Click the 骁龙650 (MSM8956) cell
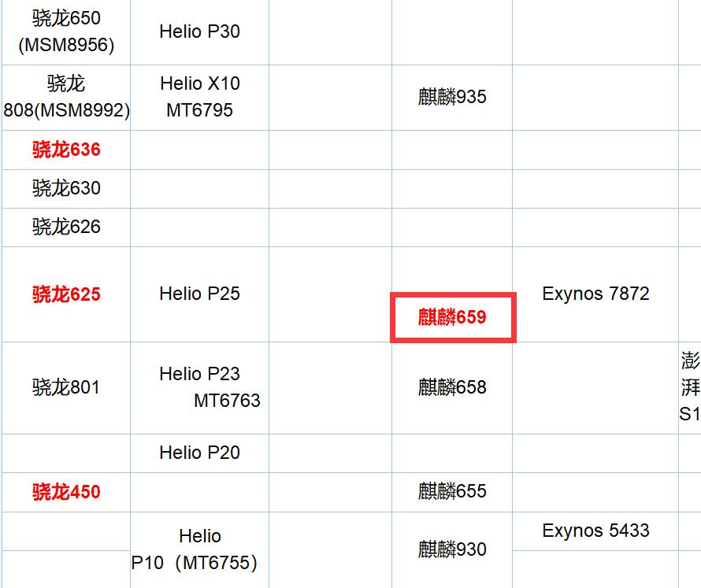The height and width of the screenshot is (588, 701). [x=66, y=31]
